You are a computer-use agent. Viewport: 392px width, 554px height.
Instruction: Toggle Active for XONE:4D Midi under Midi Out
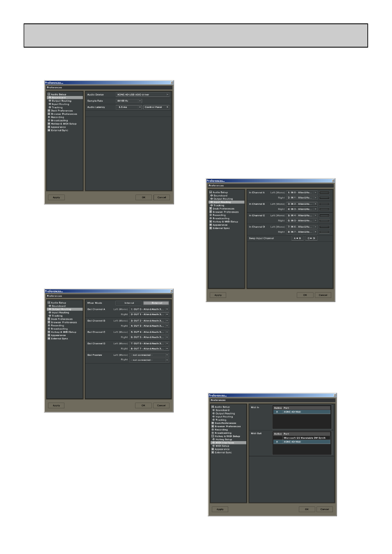pos(277,442)
